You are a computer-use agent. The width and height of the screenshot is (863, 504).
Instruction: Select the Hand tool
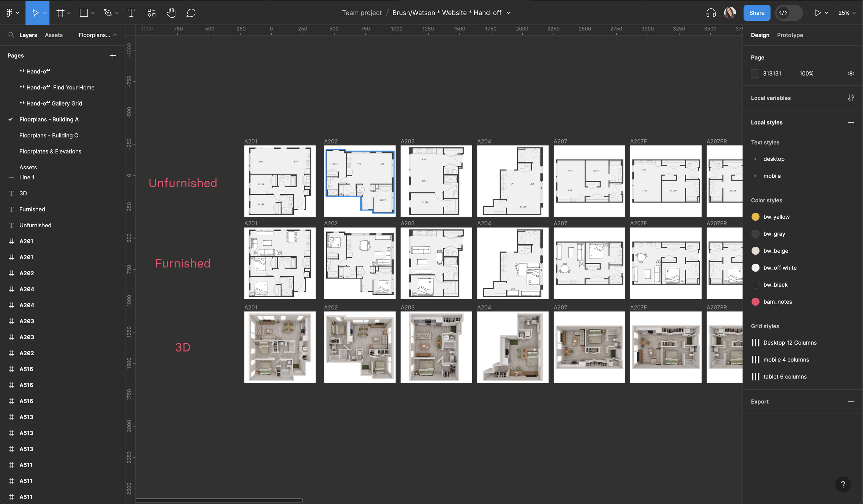pyautogui.click(x=171, y=13)
